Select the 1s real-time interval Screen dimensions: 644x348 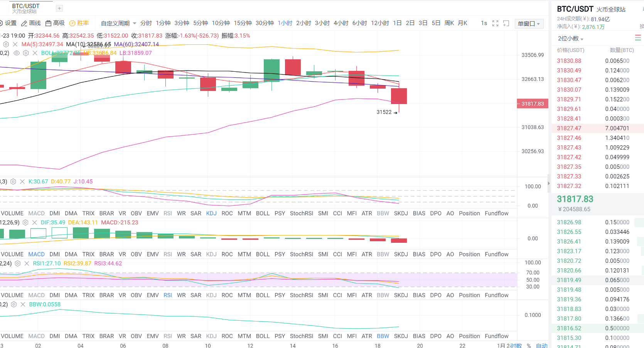pos(484,23)
